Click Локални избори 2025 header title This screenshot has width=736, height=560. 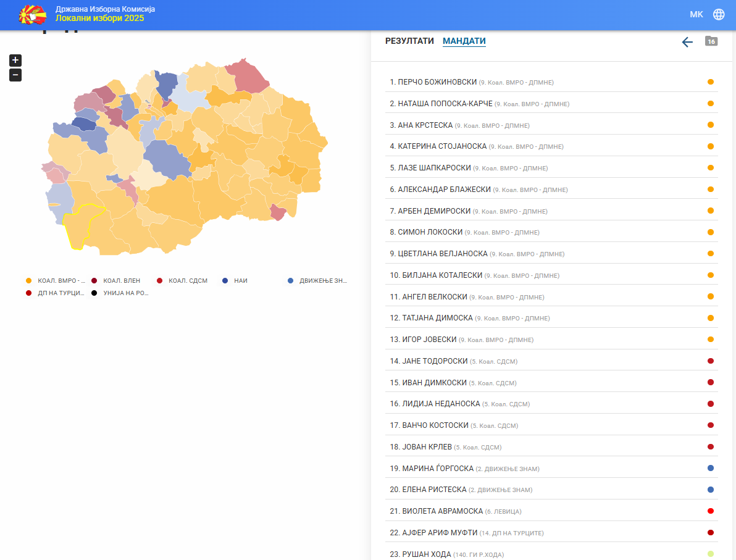click(x=99, y=19)
